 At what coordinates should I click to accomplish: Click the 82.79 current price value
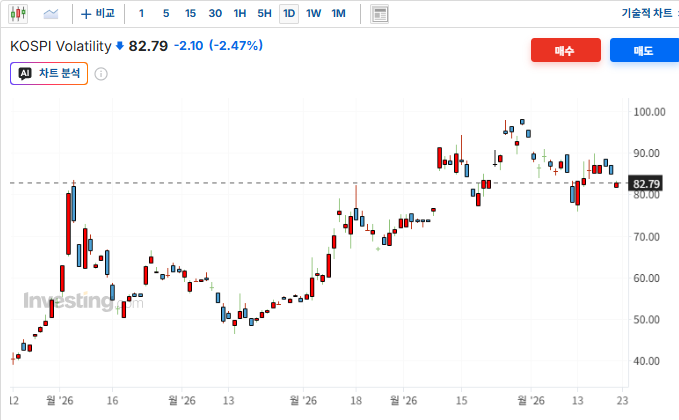tap(148, 46)
